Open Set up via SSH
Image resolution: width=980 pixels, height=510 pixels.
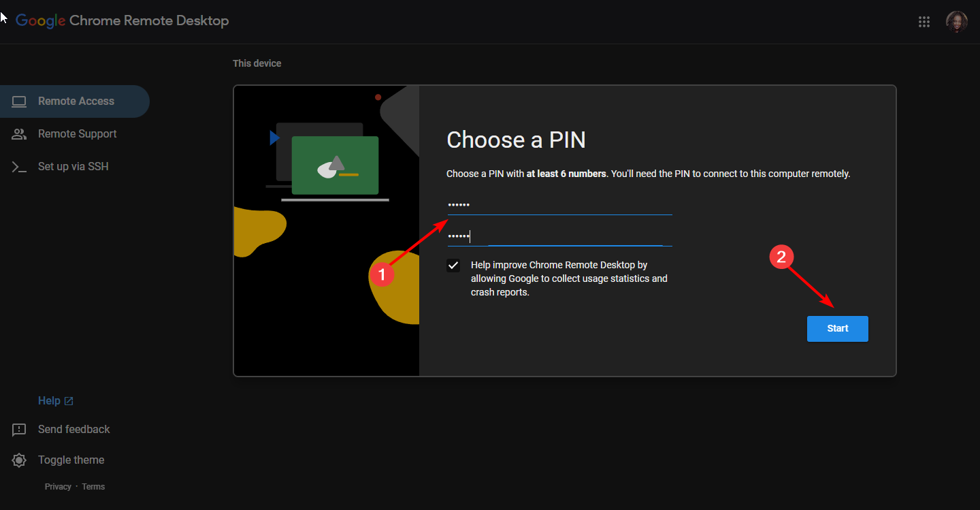point(75,167)
